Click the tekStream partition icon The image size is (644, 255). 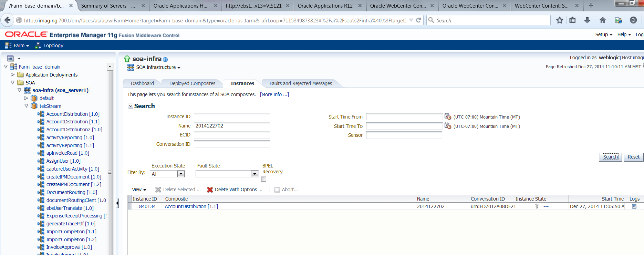coord(34,106)
